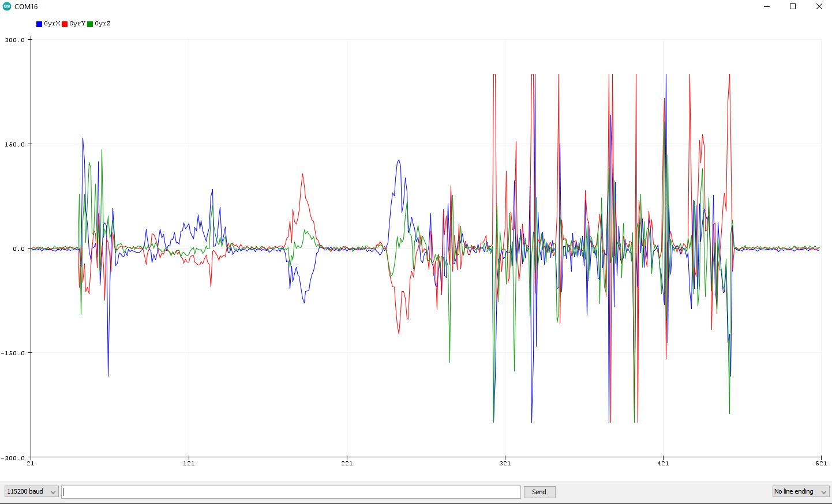832x504 pixels.
Task: Click the green GyrZ legend swatch
Action: pos(90,24)
